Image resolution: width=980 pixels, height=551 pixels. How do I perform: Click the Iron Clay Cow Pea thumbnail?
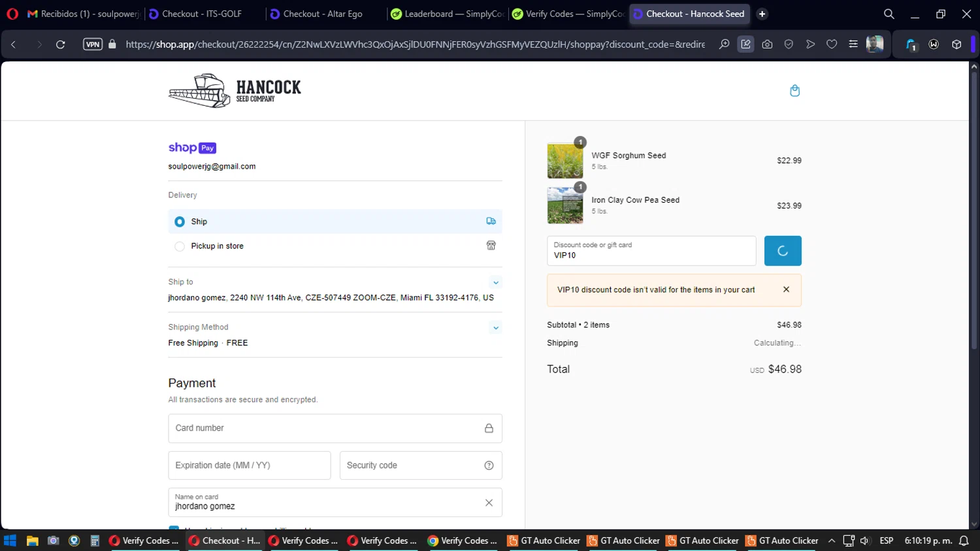point(565,205)
